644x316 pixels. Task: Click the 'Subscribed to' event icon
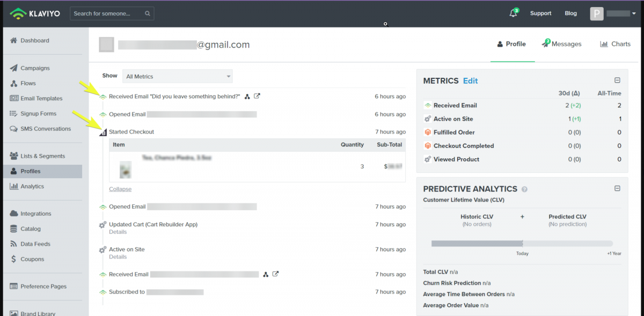tap(103, 292)
